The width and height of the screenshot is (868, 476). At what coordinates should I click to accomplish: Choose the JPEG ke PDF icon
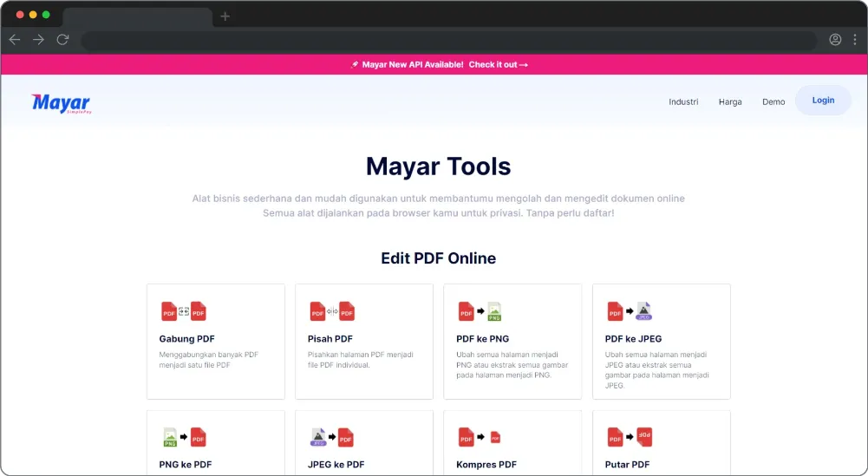point(332,437)
